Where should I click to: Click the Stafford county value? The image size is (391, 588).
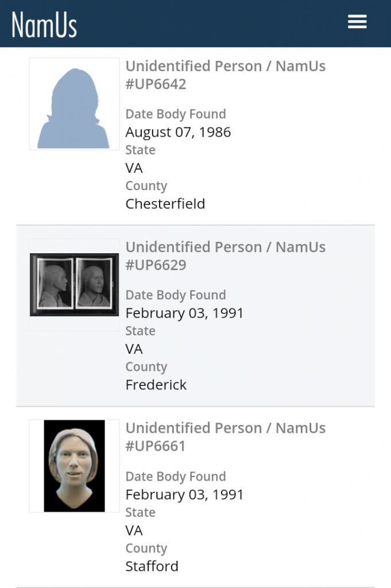click(x=152, y=566)
